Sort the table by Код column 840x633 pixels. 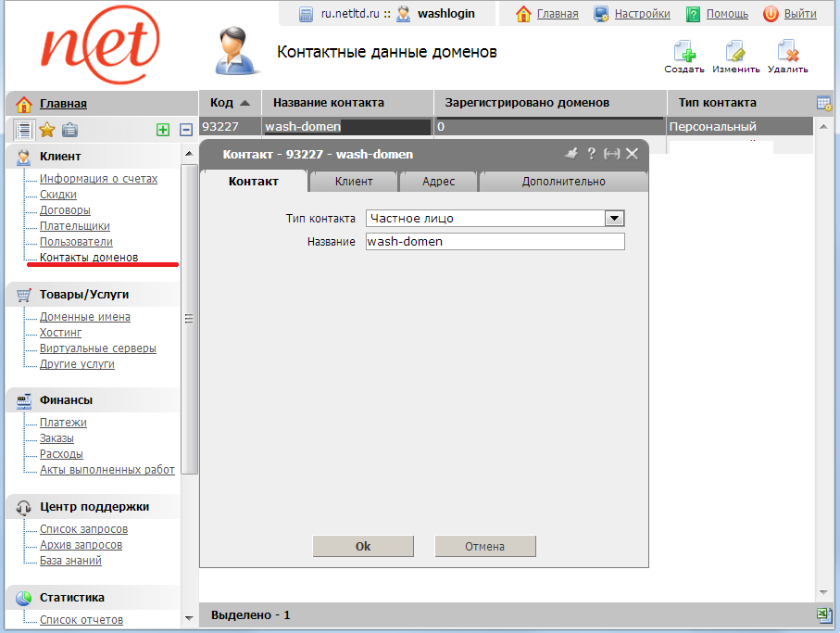[x=230, y=103]
